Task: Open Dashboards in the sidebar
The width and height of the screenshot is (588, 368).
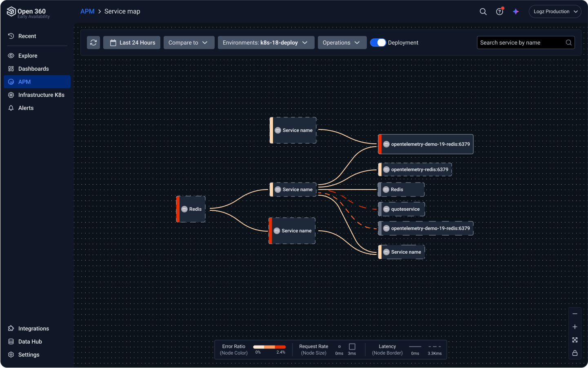Action: (x=37, y=69)
